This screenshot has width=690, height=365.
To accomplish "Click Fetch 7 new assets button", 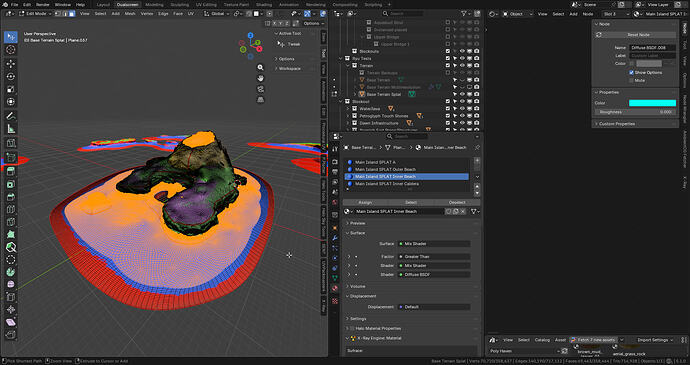I will [593, 340].
